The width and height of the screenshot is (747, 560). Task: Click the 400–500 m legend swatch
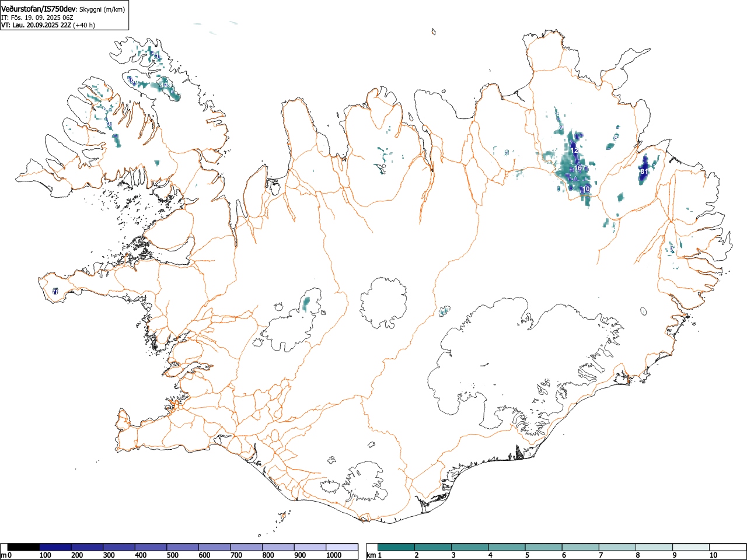coord(151,547)
